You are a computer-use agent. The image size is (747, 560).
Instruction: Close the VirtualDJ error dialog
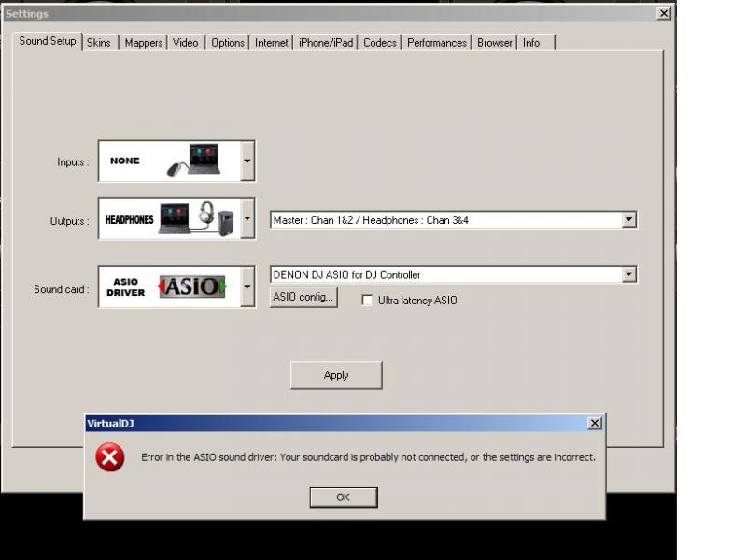pos(594,423)
